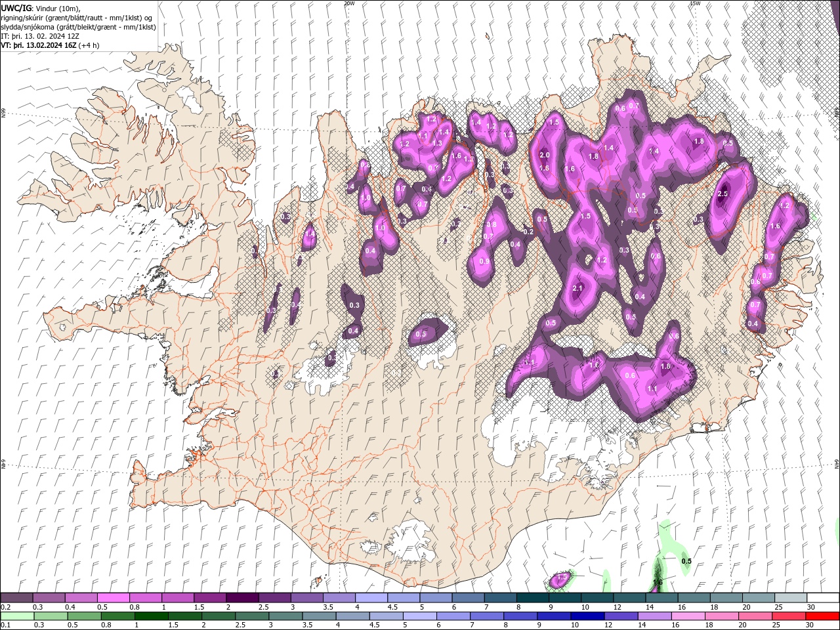
Task: Click the 2.1 snowfall value on the map
Action: coord(578,288)
